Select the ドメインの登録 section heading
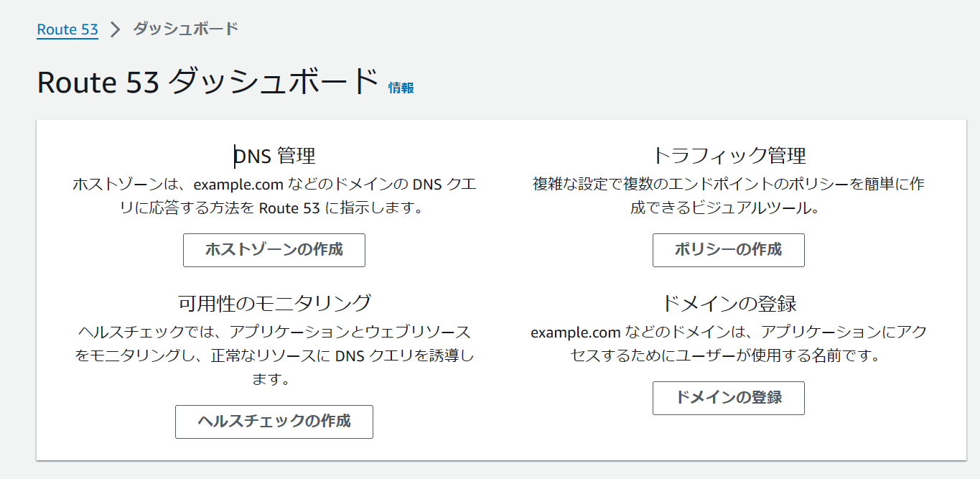 point(729,304)
